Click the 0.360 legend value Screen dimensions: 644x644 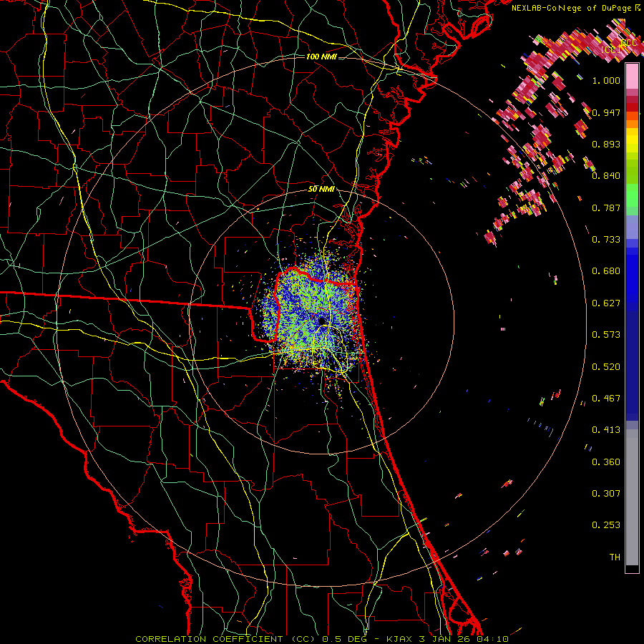point(606,462)
